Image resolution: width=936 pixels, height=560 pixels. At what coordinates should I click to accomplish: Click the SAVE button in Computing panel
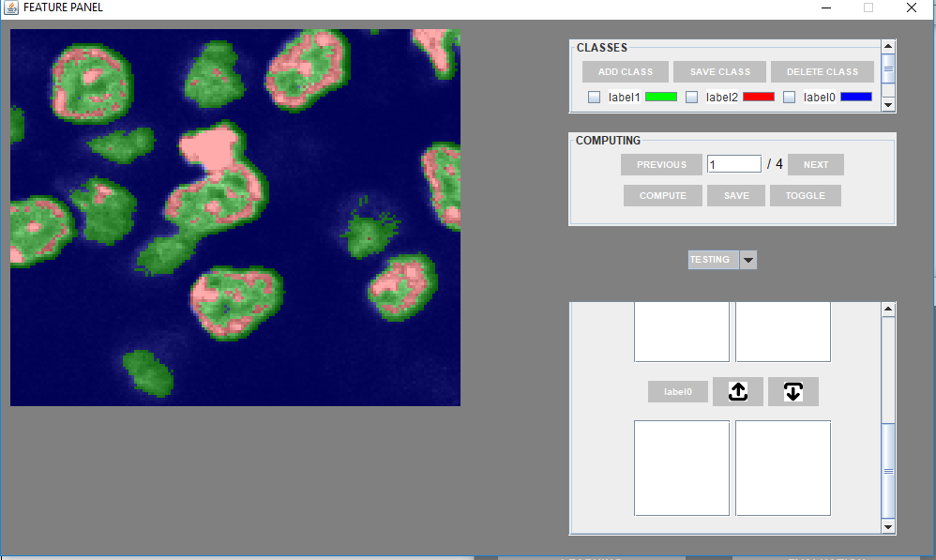[736, 196]
